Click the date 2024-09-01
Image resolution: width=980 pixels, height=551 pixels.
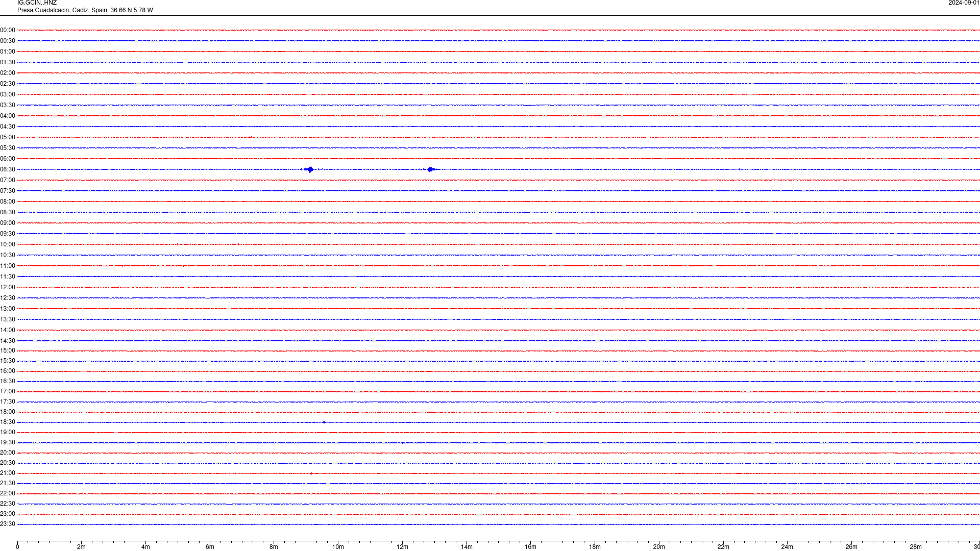[x=964, y=3]
